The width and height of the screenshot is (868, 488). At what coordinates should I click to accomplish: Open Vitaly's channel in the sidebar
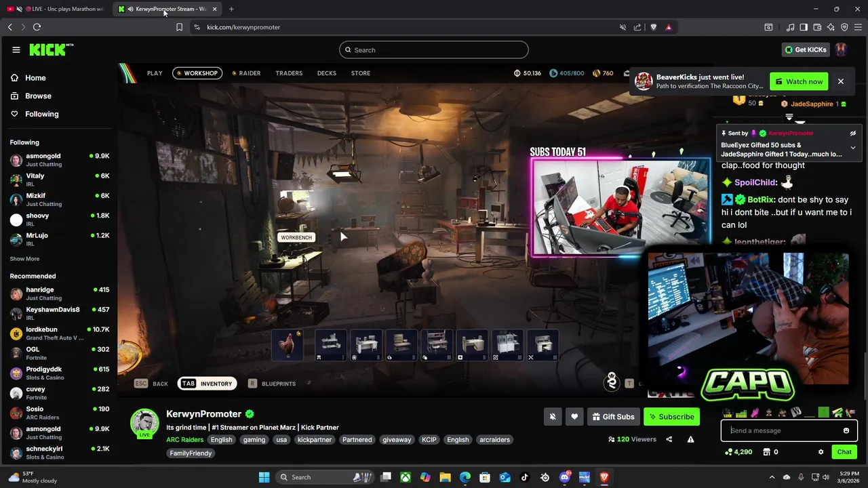tap(59, 180)
